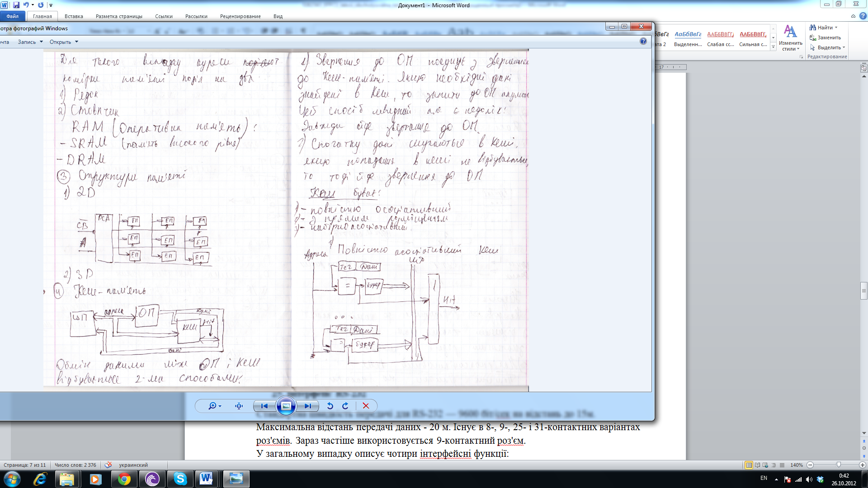Image resolution: width=868 pixels, height=488 pixels.
Task: Save the Word document from Quick Access Toolbar
Action: [x=16, y=5]
